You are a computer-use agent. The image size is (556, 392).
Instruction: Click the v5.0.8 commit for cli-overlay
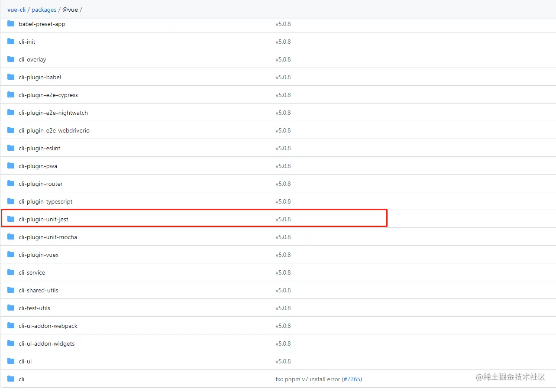[x=283, y=60]
